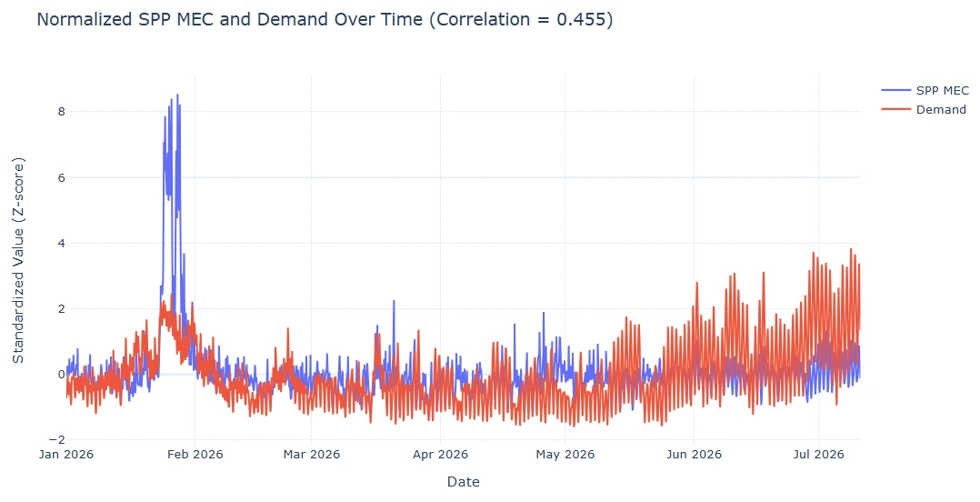The width and height of the screenshot is (980, 502).
Task: Click the 'Mar 2026' x-axis label
Action: tap(311, 455)
